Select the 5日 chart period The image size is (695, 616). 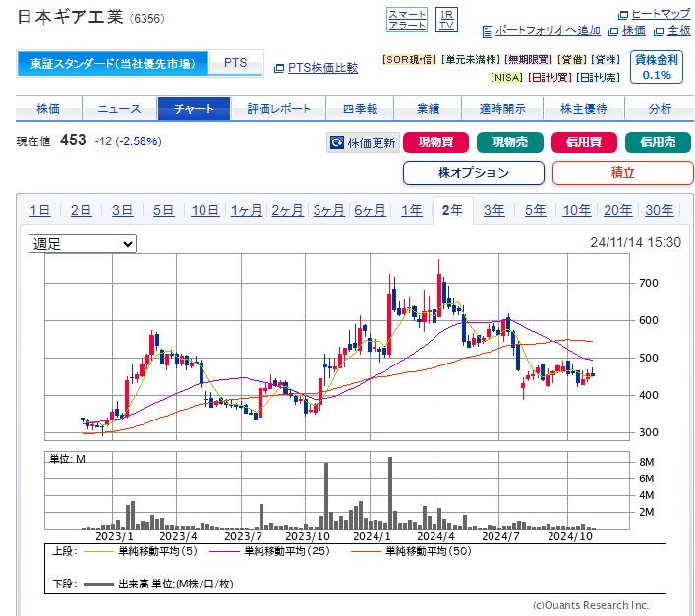pos(163,210)
